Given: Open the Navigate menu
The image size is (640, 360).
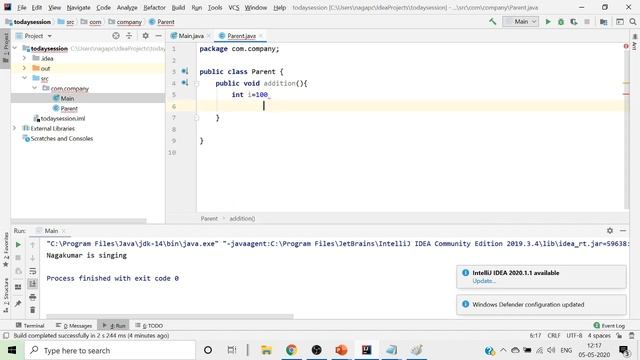Looking at the screenshot, I should (x=78, y=7).
